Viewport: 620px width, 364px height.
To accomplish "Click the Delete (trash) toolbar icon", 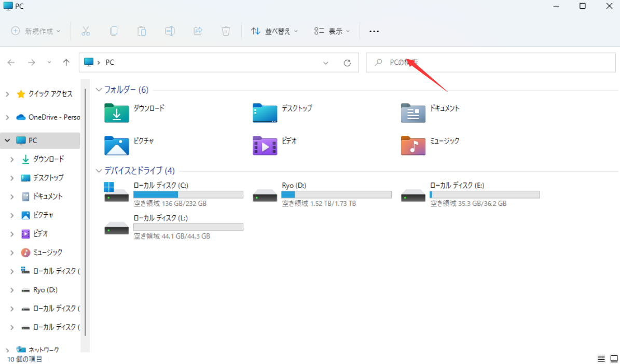I will [x=226, y=31].
